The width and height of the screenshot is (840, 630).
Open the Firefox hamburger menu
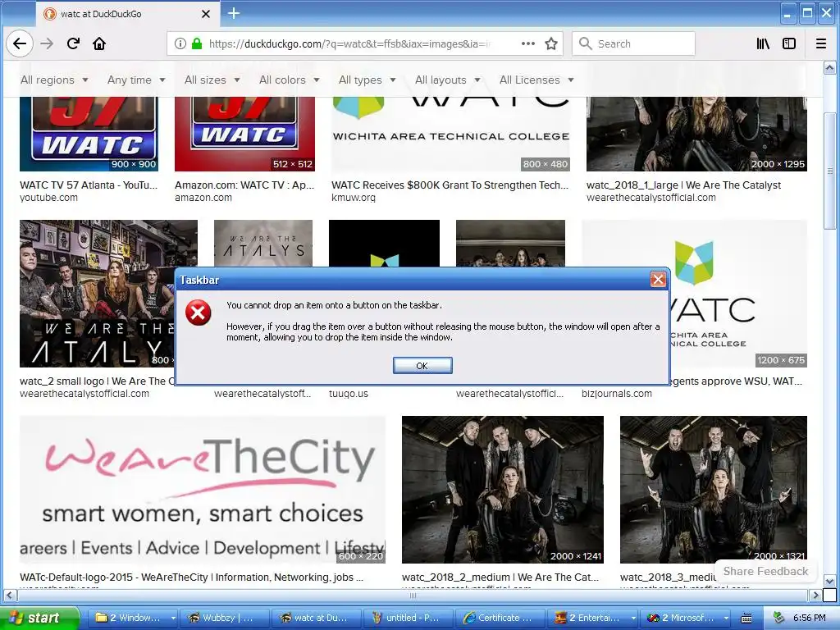click(x=820, y=44)
